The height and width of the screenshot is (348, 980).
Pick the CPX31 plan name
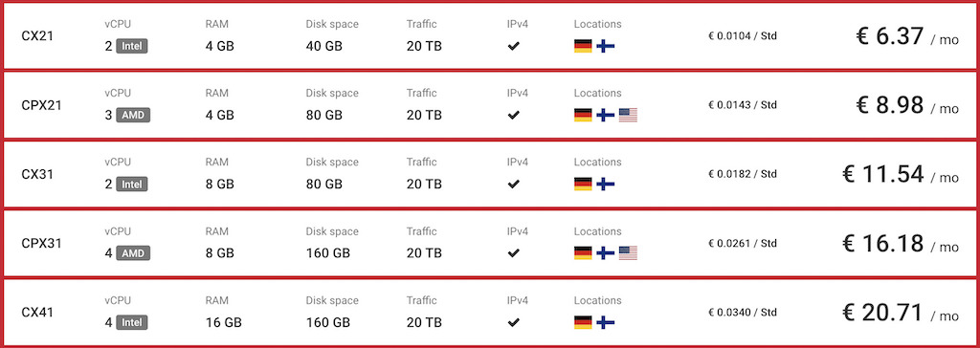point(42,243)
